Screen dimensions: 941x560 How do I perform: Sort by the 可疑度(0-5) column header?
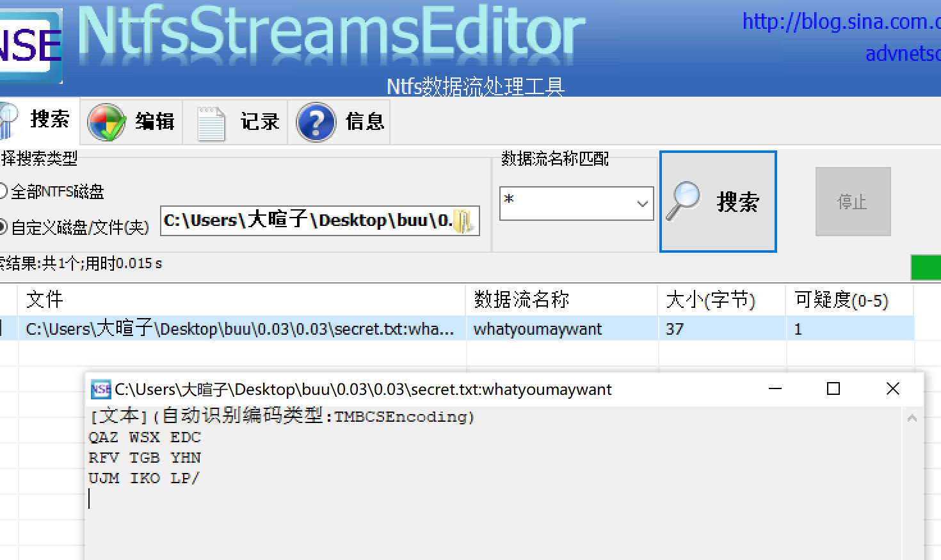click(x=849, y=300)
